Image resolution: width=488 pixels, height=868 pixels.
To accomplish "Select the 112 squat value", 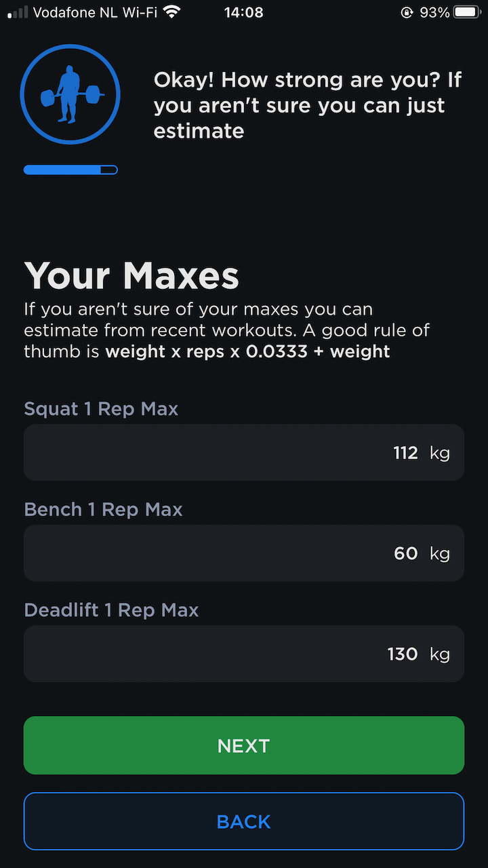I will click(405, 453).
